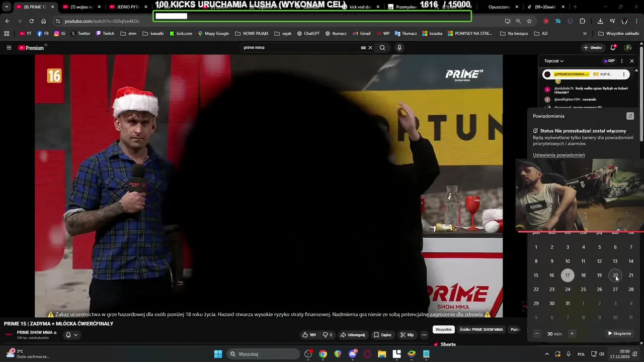Open File Explorer from taskbar
Image resolution: width=644 pixels, height=362 pixels.
coord(382,354)
